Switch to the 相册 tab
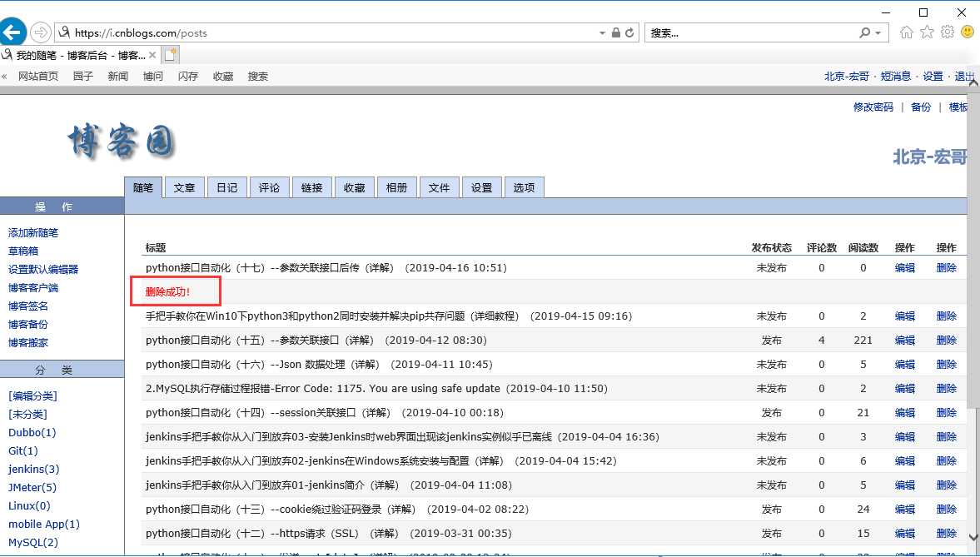This screenshot has height=557, width=980. [x=397, y=187]
